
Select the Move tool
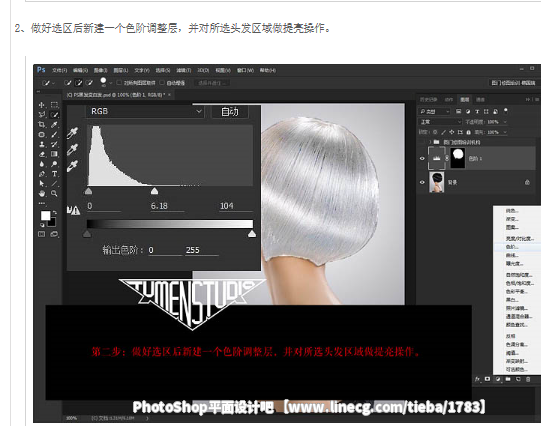pyautogui.click(x=42, y=105)
